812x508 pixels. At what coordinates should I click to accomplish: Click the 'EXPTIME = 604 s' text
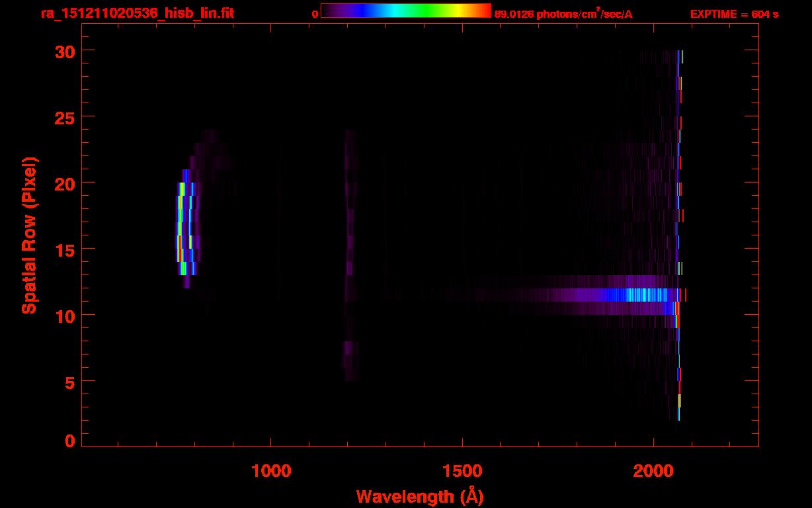734,14
